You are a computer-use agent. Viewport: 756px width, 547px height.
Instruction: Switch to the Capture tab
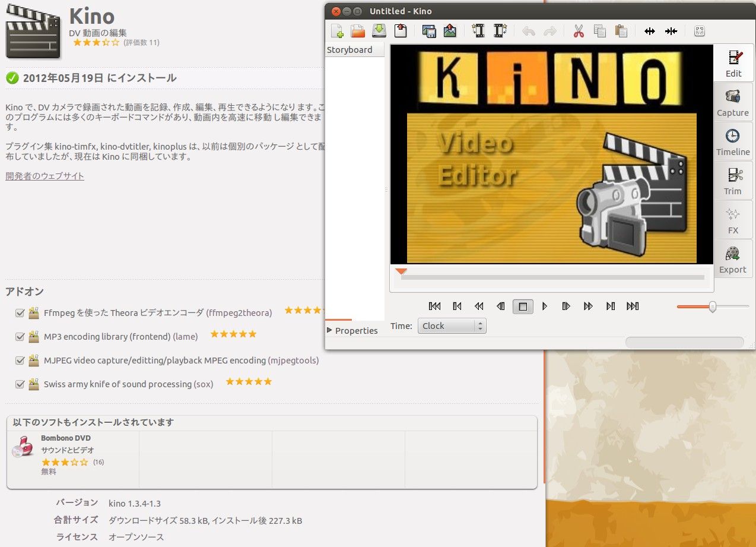point(733,103)
